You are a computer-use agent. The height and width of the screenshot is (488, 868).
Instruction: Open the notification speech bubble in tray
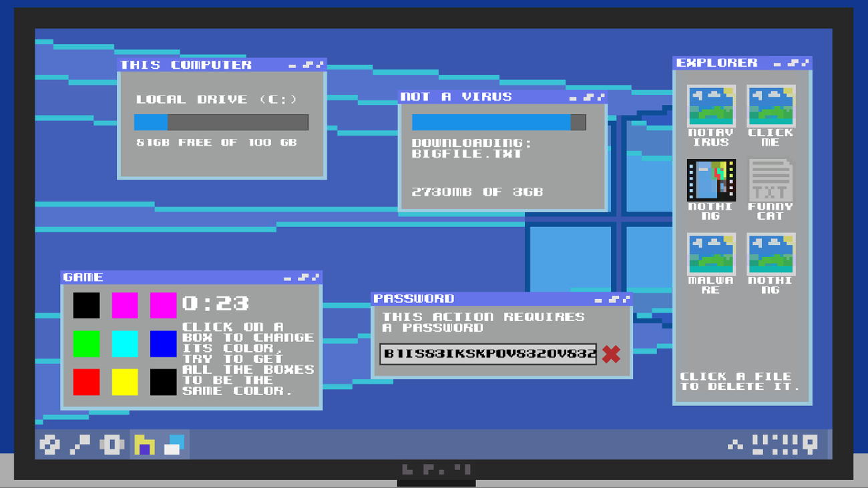click(x=811, y=443)
